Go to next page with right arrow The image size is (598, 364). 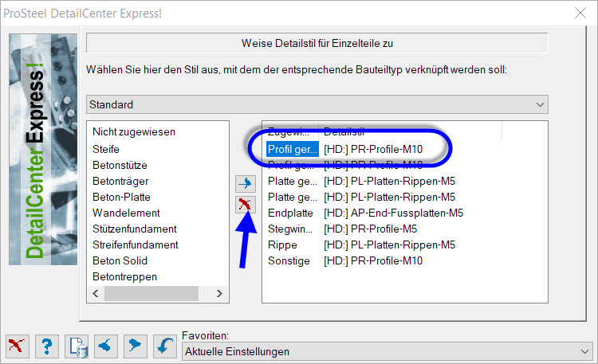135,346
